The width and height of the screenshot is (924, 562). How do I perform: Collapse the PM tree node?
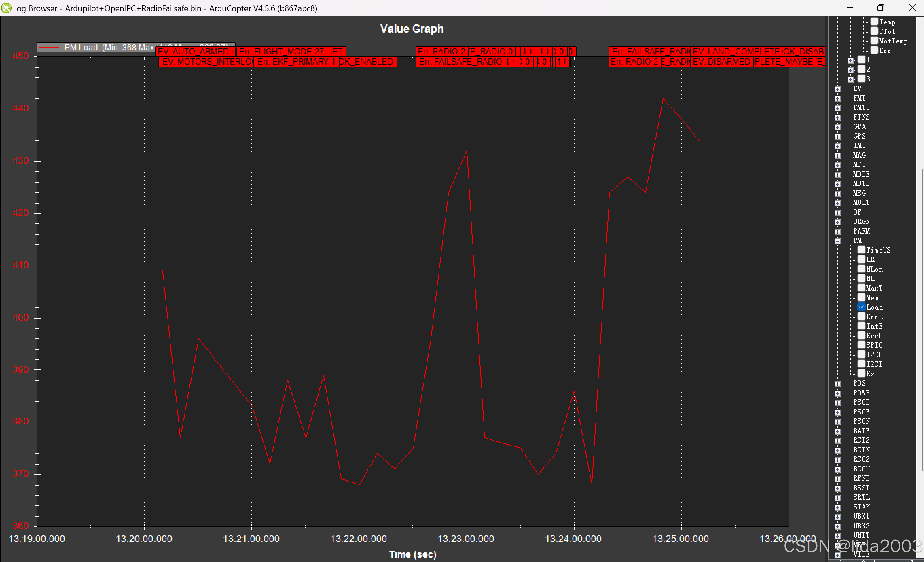click(838, 241)
